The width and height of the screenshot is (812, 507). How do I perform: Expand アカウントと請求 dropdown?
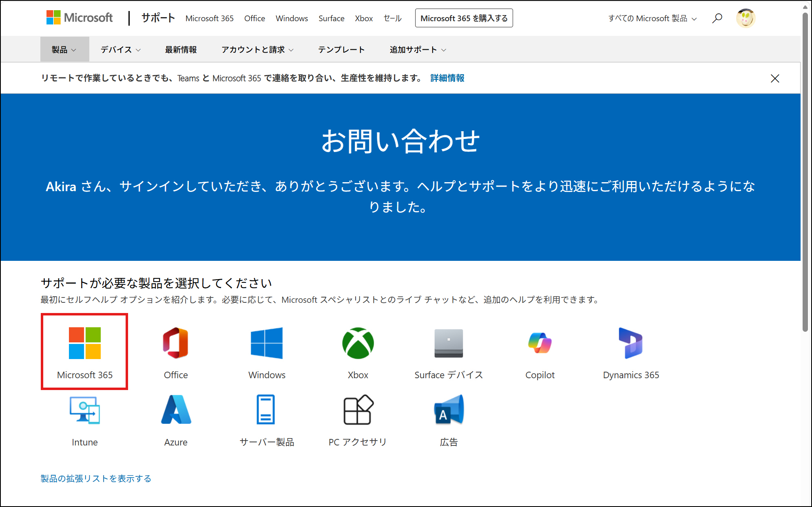257,49
